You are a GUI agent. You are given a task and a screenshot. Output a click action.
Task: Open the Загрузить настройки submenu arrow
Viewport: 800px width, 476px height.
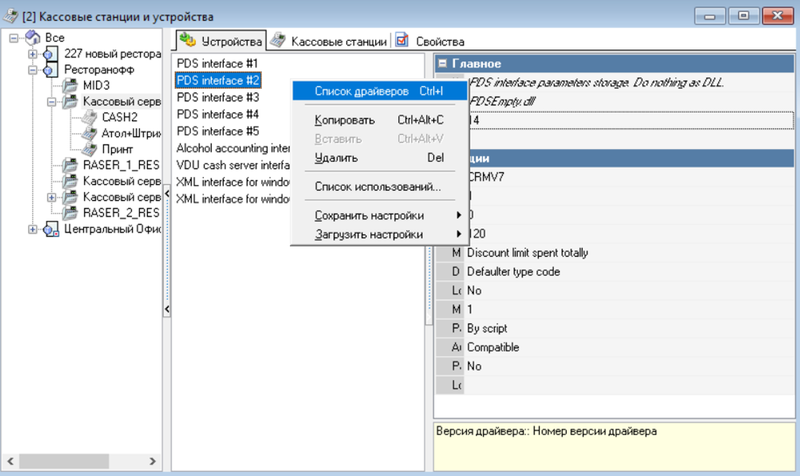coord(459,234)
